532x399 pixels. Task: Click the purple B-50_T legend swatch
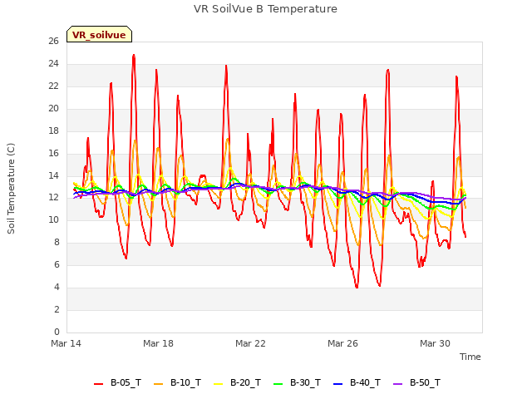pos(398,384)
